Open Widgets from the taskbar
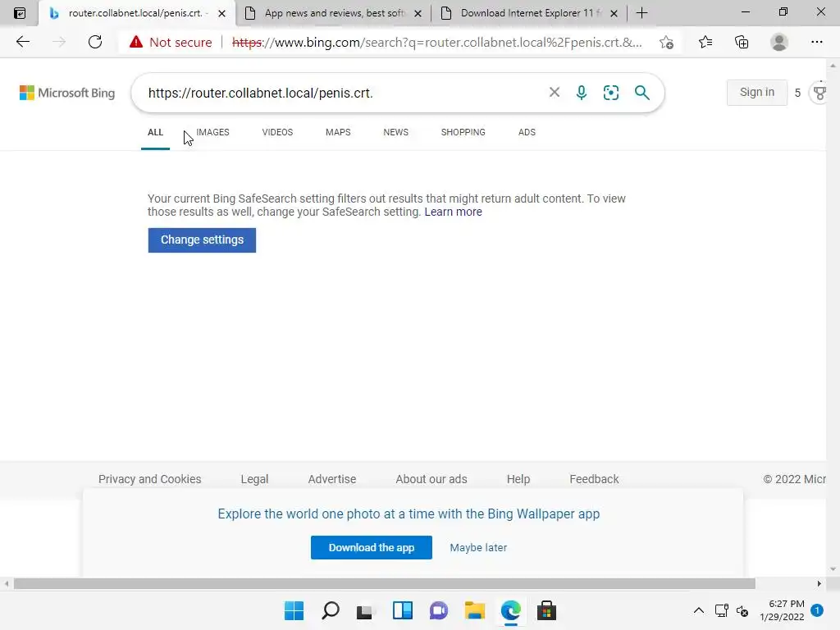This screenshot has height=630, width=840. pyautogui.click(x=402, y=610)
